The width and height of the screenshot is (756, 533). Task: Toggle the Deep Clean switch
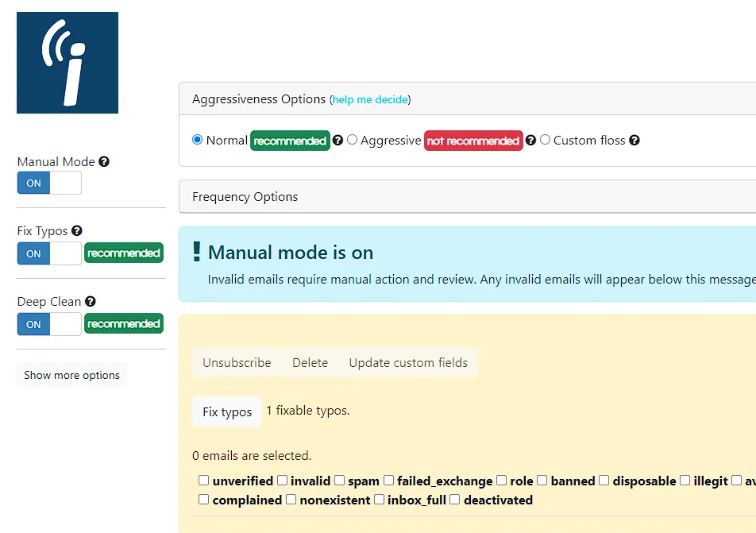49,324
